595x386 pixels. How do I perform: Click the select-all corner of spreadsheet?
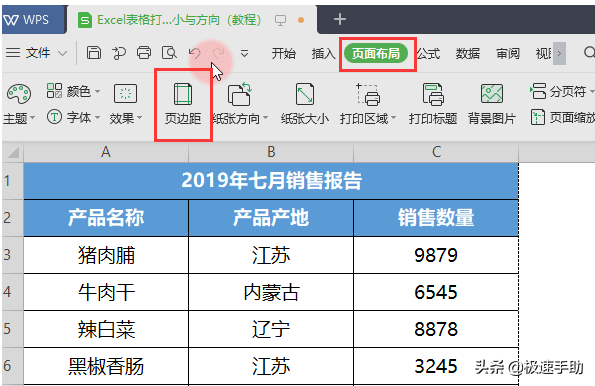coord(13,153)
